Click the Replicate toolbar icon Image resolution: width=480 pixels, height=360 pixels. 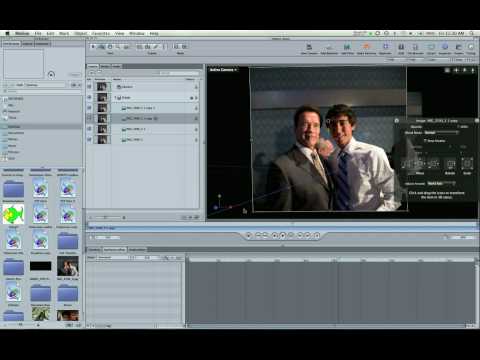pyautogui.click(x=385, y=47)
